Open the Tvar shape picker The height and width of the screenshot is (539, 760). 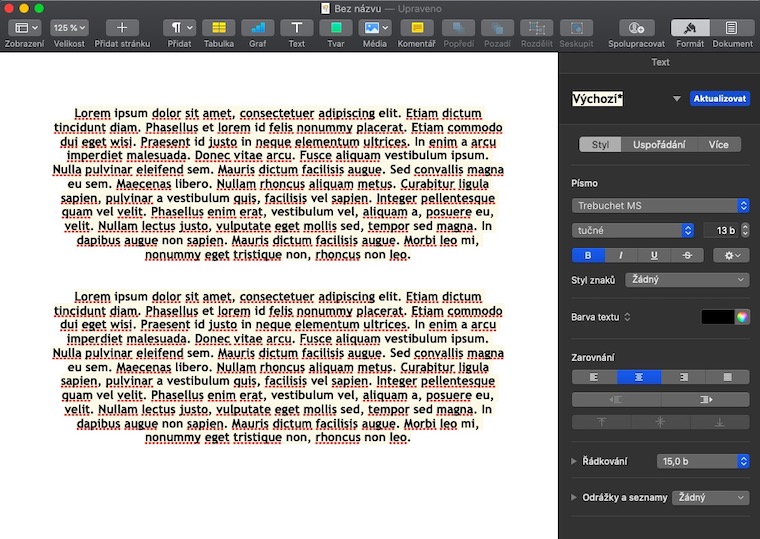[x=336, y=28]
